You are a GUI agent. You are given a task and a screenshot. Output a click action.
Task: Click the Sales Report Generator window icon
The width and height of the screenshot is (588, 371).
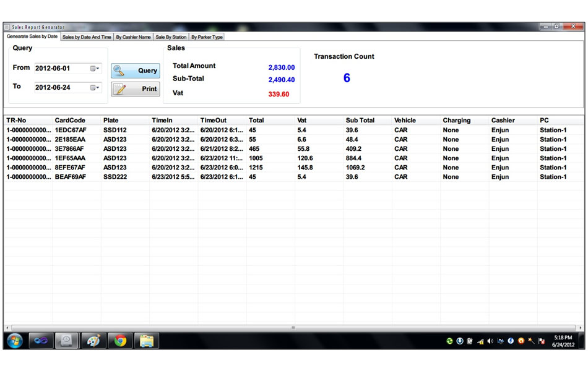click(x=7, y=27)
